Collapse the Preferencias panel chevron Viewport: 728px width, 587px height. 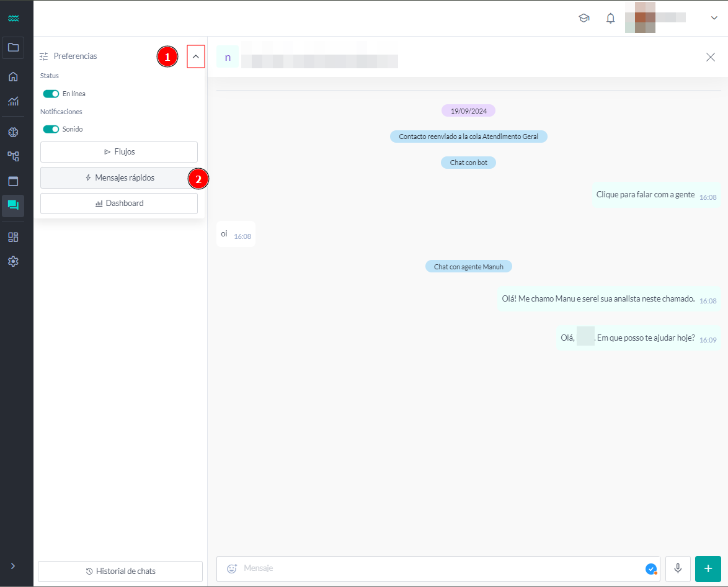point(196,56)
